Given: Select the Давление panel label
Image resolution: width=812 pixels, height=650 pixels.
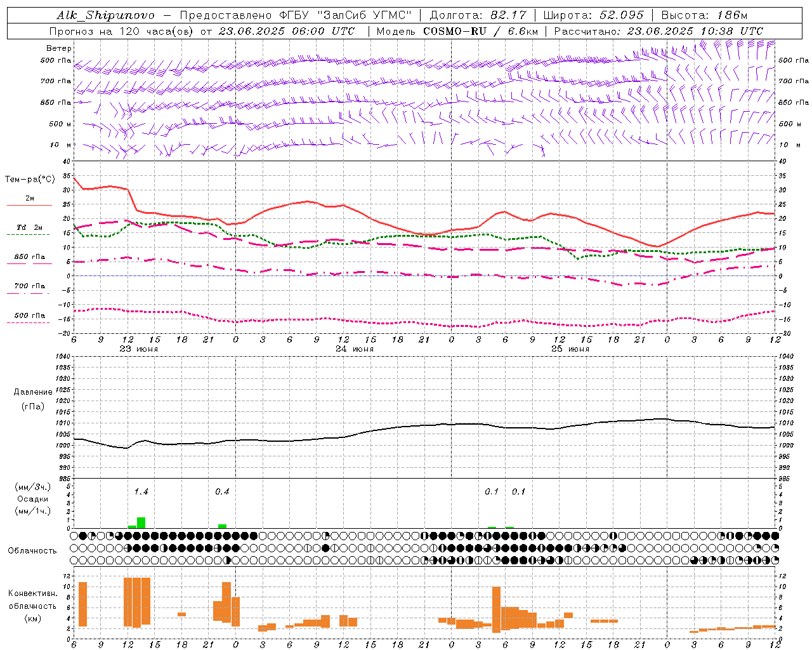Looking at the screenshot, I should [33, 392].
